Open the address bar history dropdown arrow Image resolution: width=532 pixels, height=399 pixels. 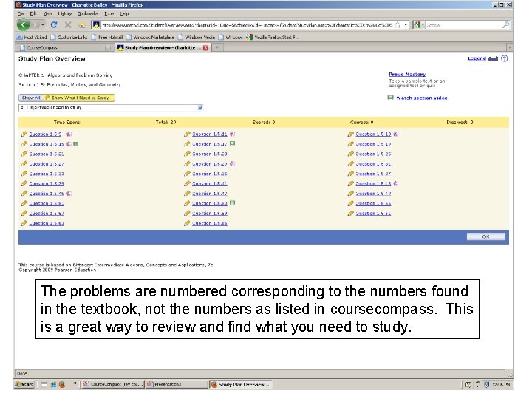[406, 25]
